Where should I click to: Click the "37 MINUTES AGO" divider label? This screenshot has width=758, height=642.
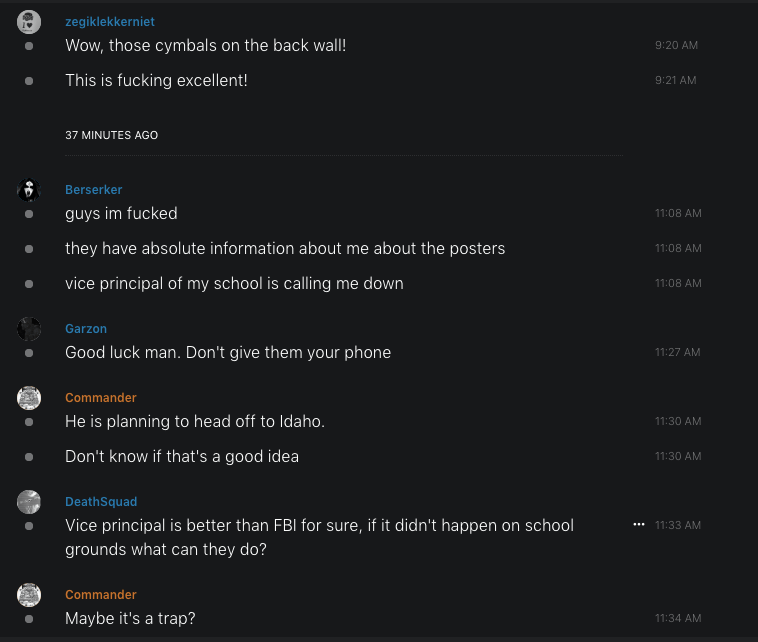click(111, 135)
